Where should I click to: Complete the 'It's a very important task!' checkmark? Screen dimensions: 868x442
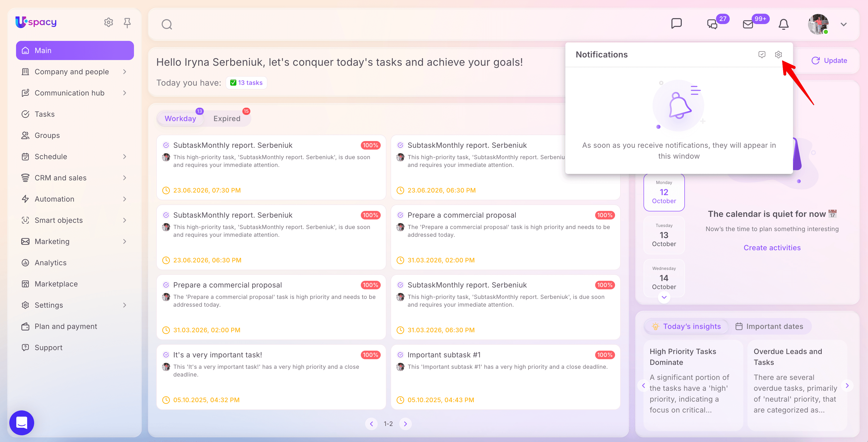(166, 355)
